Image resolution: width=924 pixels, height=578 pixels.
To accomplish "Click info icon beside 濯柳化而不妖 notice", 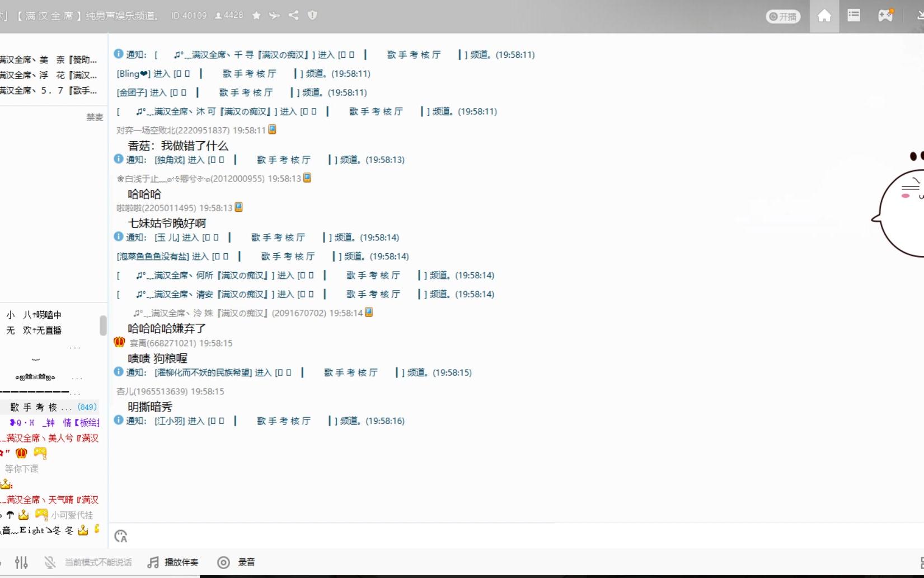I will click(x=119, y=372).
